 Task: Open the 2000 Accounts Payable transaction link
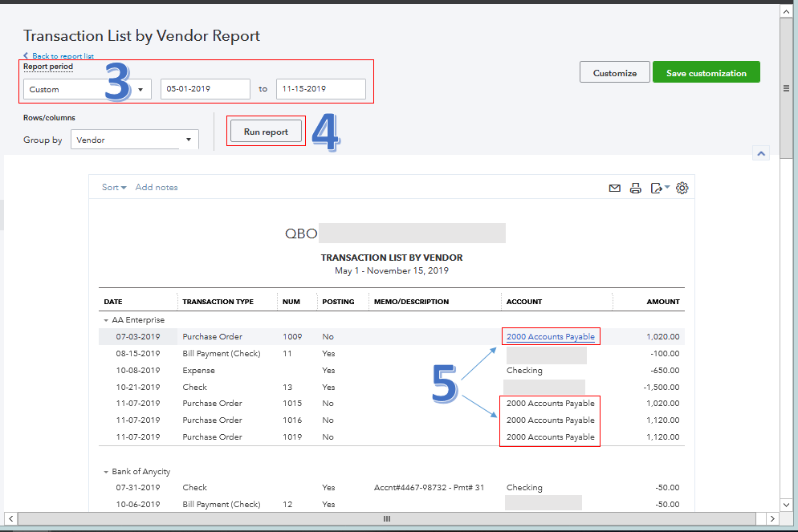tap(550, 336)
